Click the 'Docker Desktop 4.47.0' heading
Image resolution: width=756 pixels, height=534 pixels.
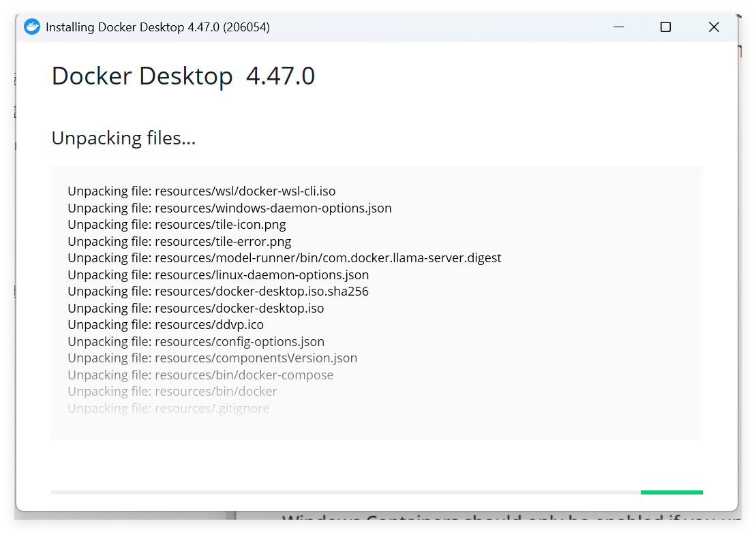click(183, 76)
